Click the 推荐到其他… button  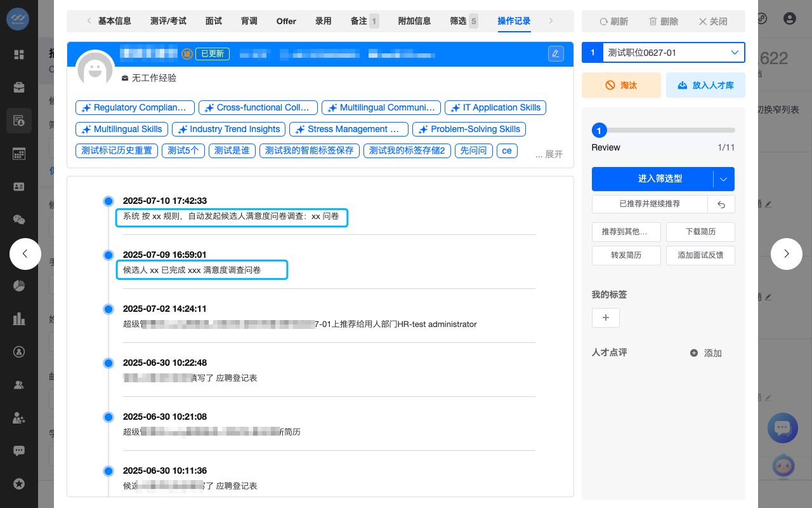point(627,232)
